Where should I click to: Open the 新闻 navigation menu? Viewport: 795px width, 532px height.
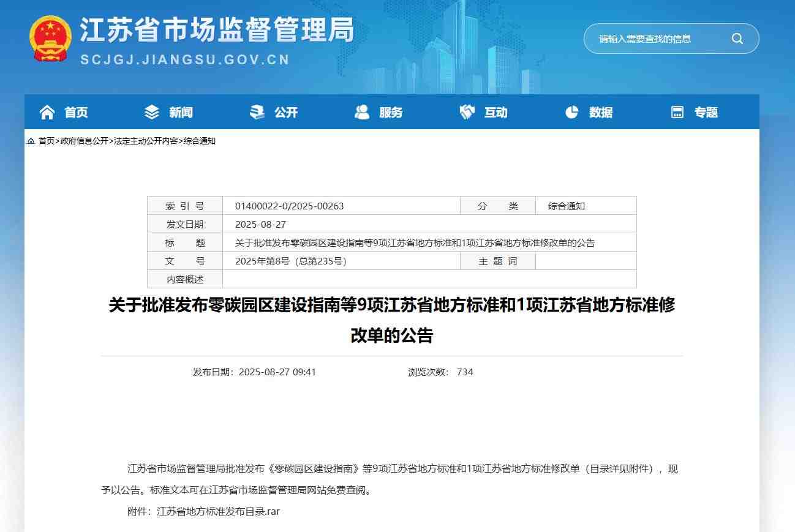[x=181, y=112]
